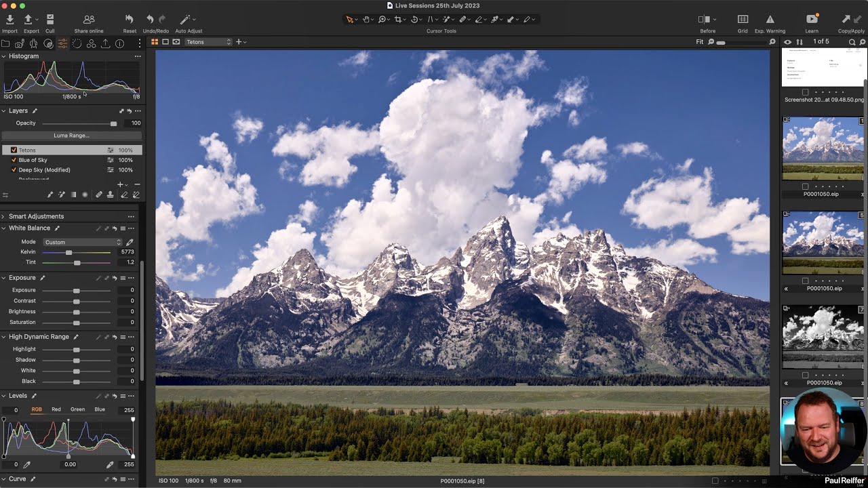Select the black and white P0001050.eip thumbnail
This screenshot has height=488, width=868.
pos(823,336)
